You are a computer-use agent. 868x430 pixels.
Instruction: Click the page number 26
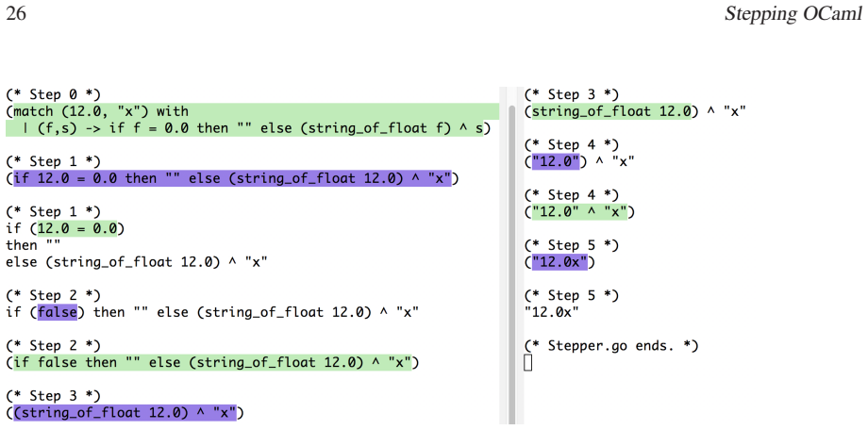(x=16, y=14)
